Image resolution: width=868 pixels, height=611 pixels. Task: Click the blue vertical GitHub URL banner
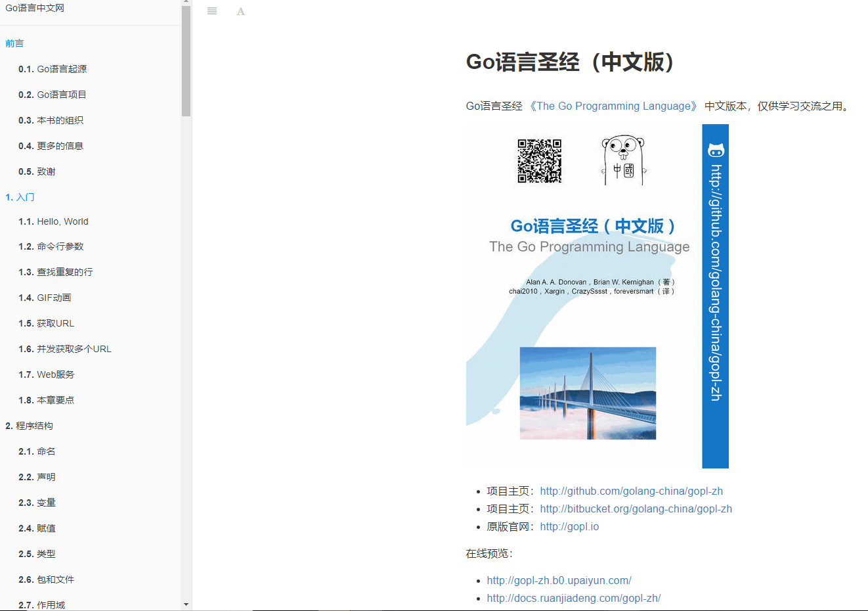pos(716,296)
